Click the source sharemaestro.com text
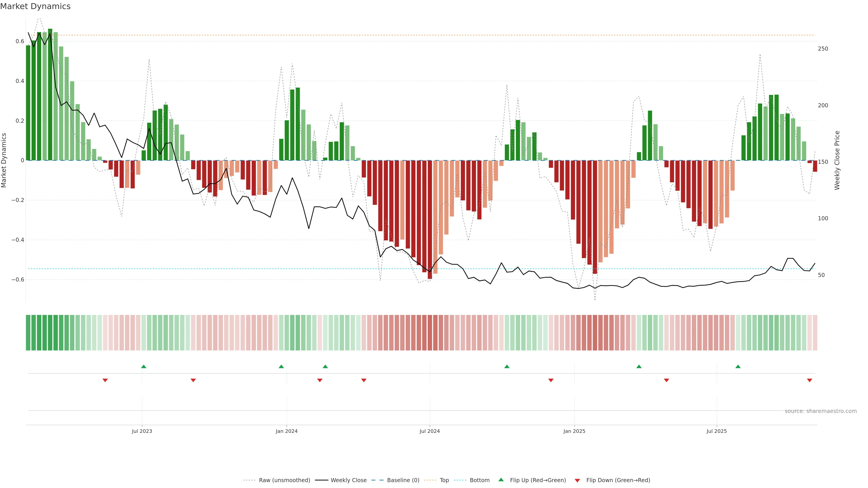The image size is (868, 488). pyautogui.click(x=821, y=411)
